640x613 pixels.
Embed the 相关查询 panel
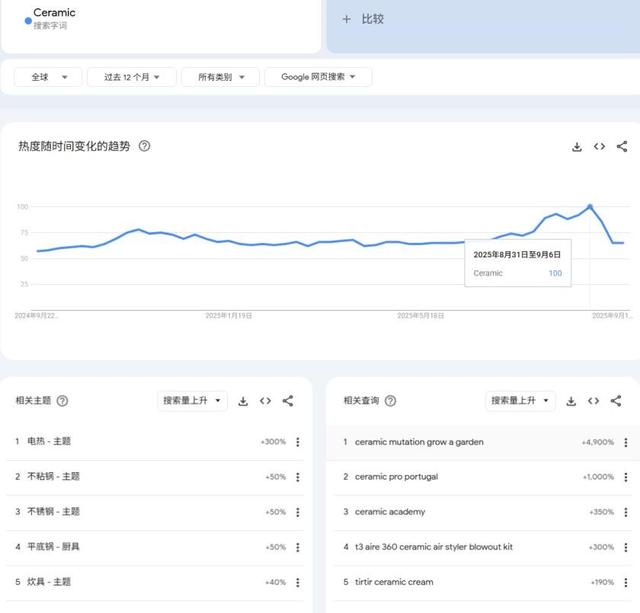[593, 401]
